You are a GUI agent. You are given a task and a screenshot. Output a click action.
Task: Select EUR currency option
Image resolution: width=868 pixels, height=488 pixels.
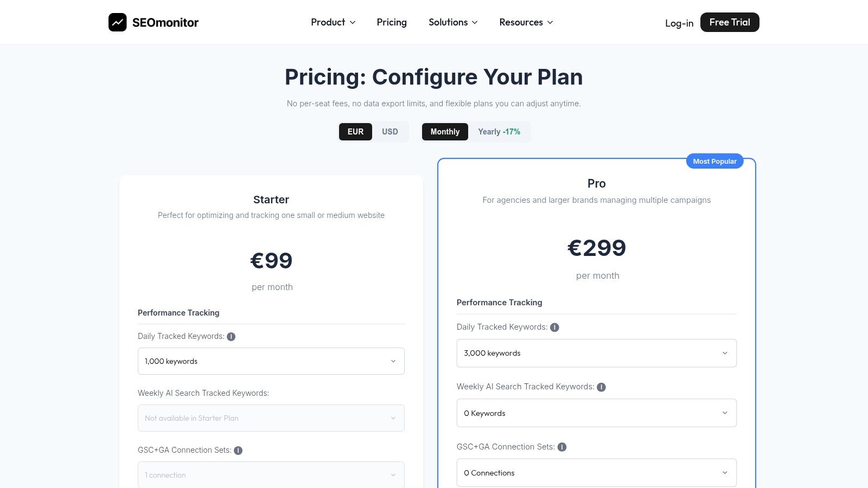coord(355,132)
